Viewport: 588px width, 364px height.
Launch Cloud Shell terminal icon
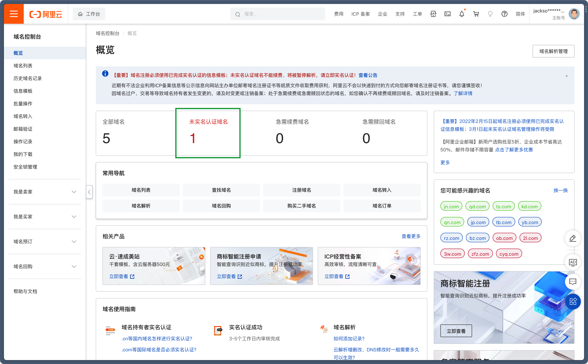(x=448, y=14)
